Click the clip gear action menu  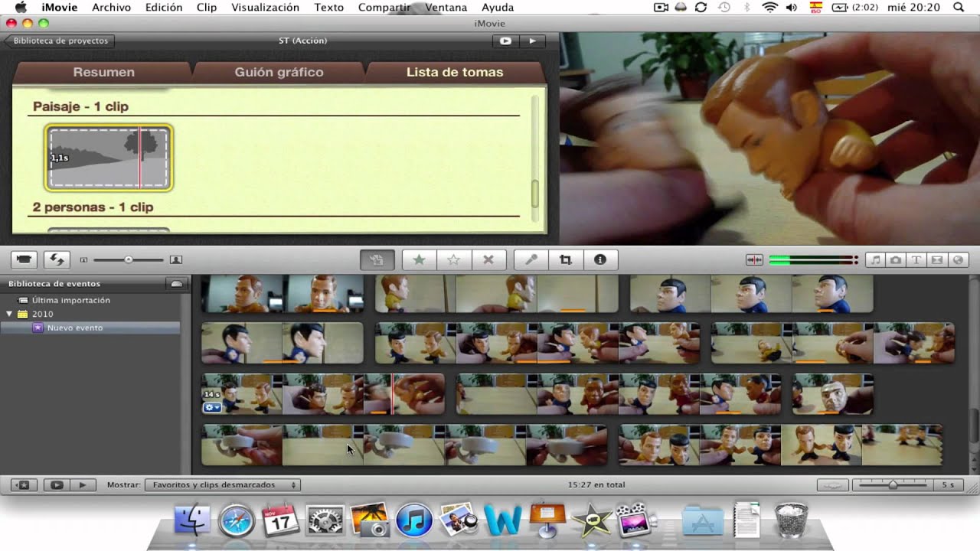(x=212, y=407)
